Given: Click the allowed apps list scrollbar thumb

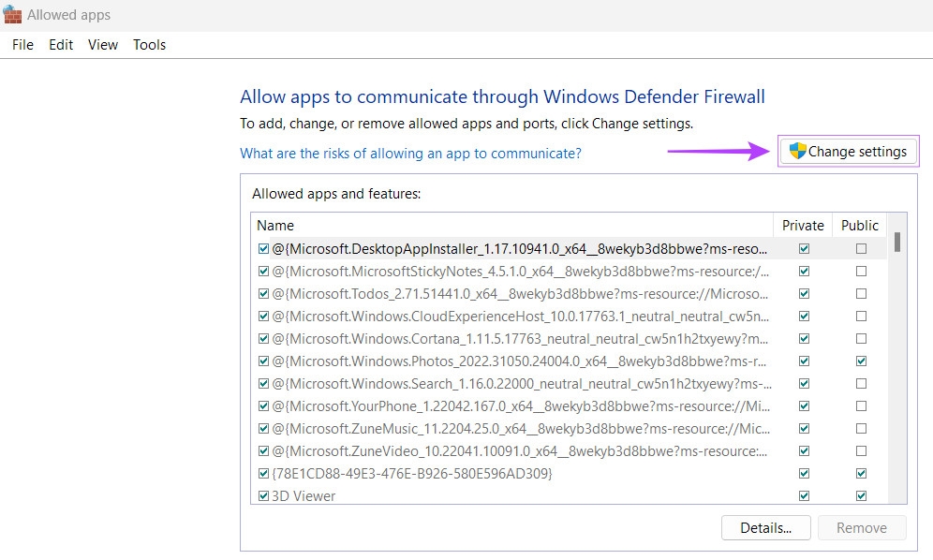Looking at the screenshot, I should click(x=896, y=243).
